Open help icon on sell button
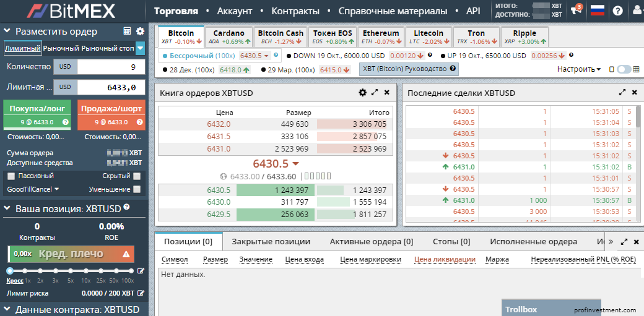 [139, 122]
